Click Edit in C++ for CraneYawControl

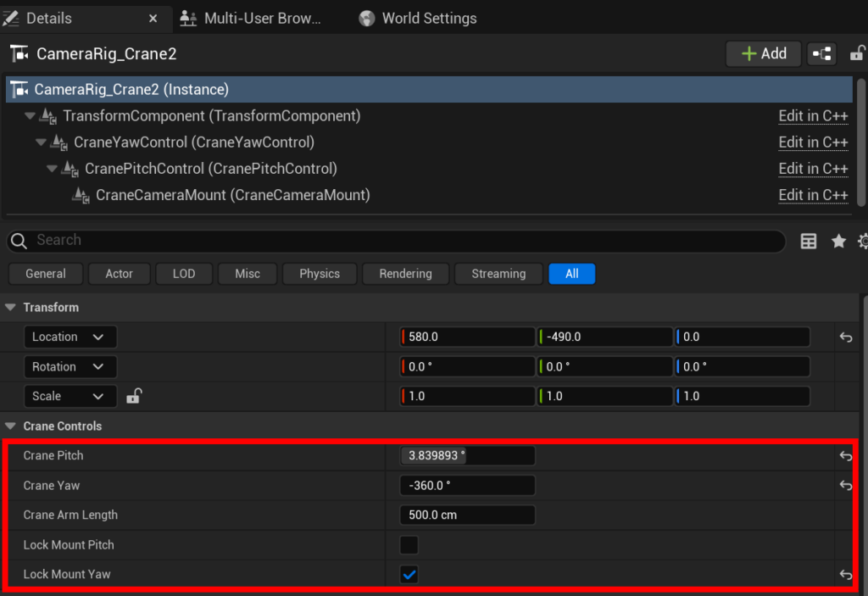(813, 142)
